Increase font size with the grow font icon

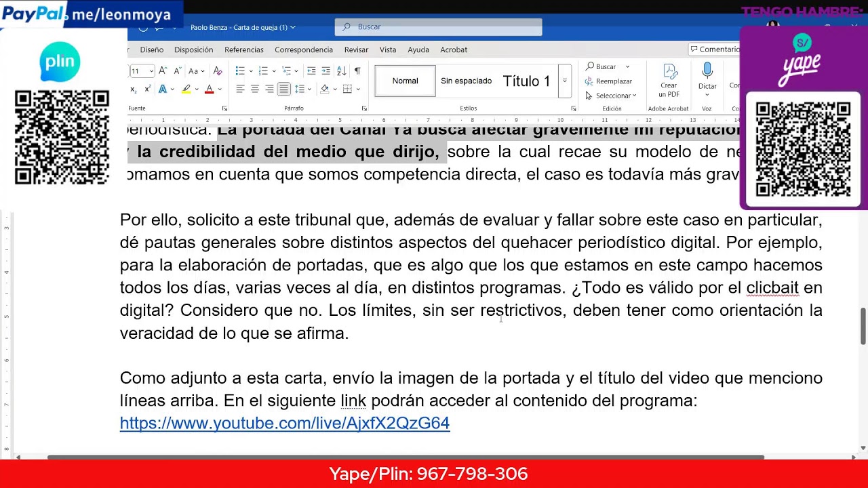coord(163,70)
